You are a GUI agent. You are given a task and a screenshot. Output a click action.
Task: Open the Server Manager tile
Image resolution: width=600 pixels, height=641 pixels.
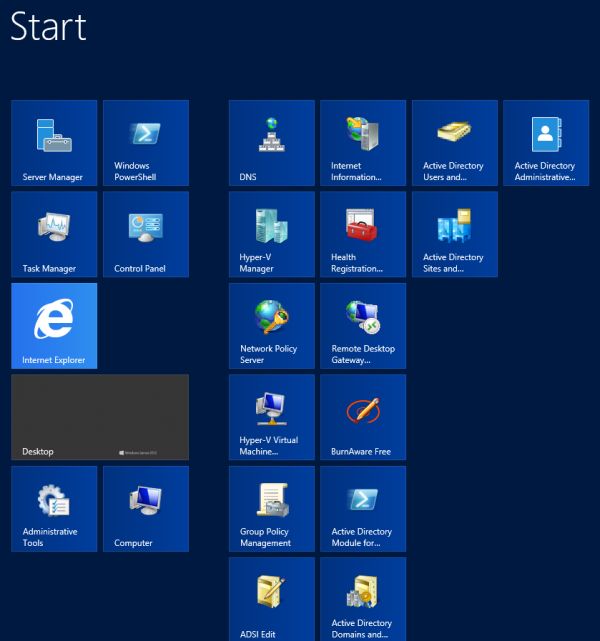(x=54, y=143)
